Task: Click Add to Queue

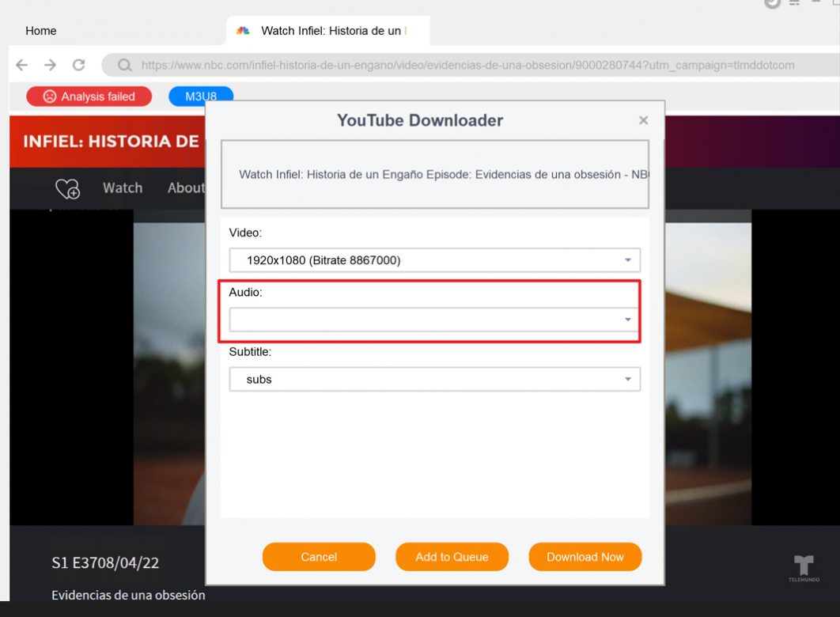Action: click(452, 557)
